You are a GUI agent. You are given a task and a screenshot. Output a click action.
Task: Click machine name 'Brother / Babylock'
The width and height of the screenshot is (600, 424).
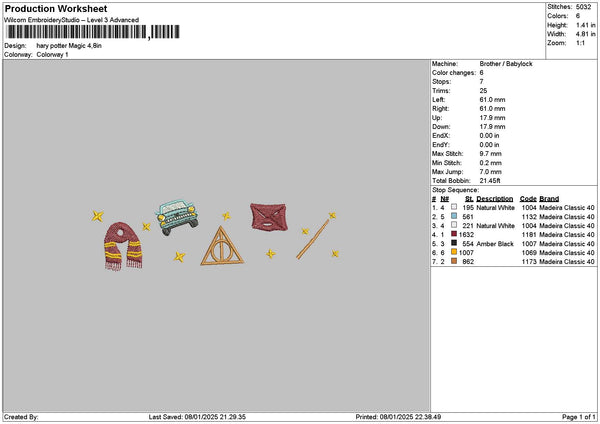tap(506, 64)
